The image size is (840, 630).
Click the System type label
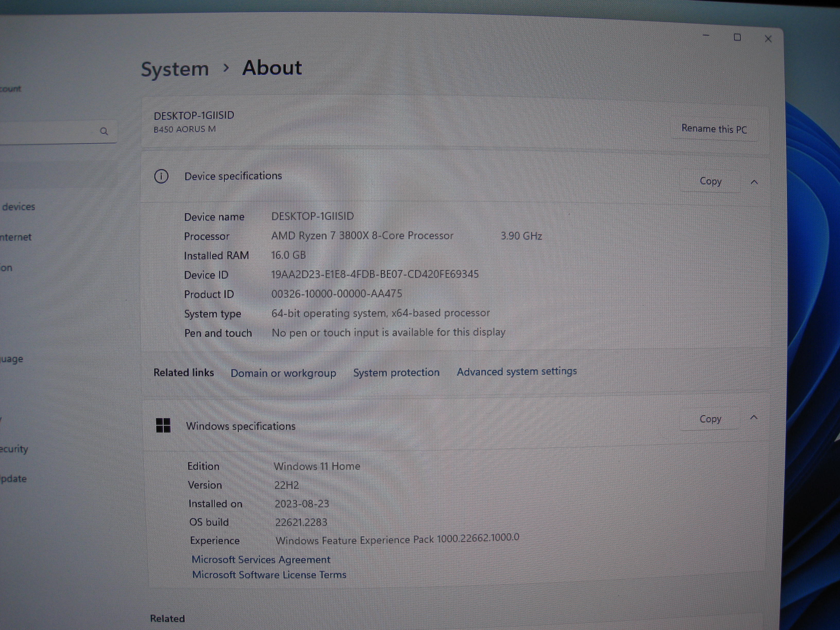tap(213, 314)
